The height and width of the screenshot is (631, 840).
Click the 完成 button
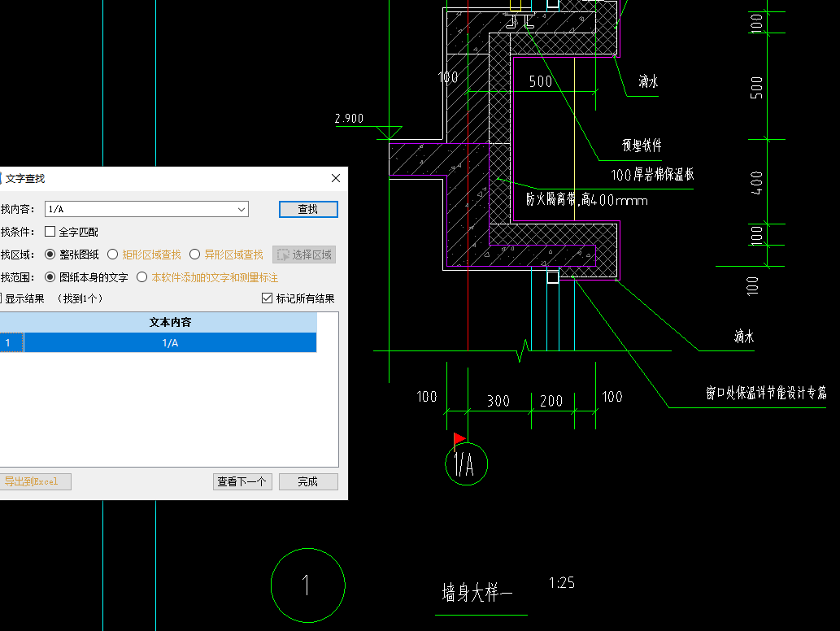point(308,481)
